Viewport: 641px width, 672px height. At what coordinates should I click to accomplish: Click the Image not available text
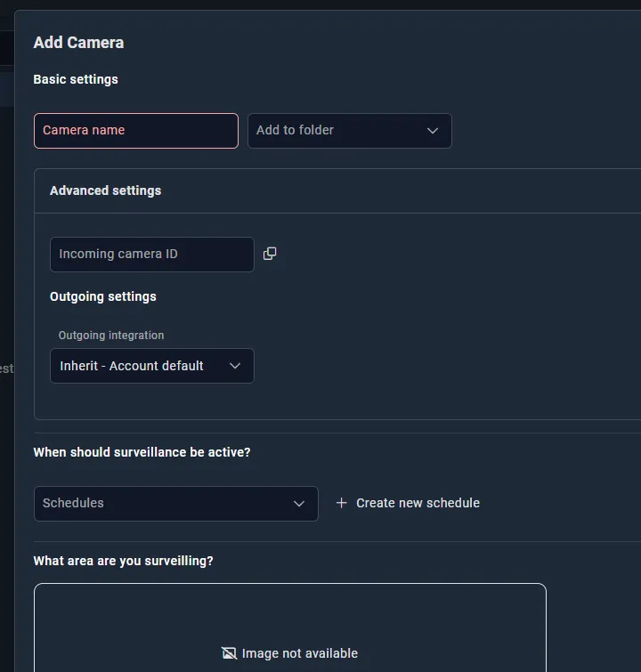pos(300,653)
